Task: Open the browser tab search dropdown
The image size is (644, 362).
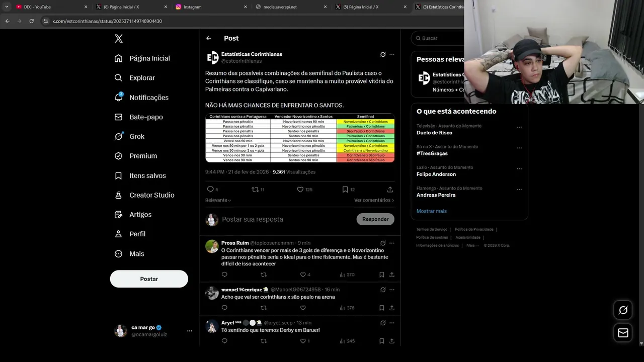Action: (7, 7)
